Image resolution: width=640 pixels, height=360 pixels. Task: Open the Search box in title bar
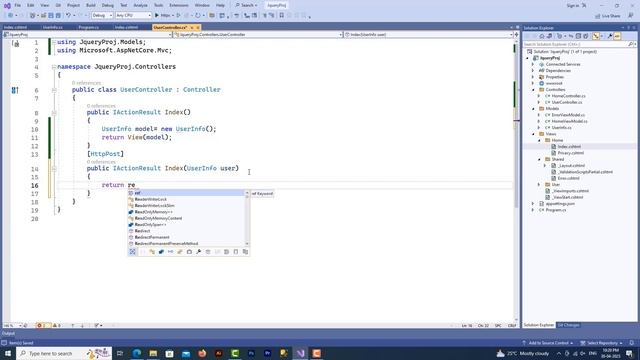(x=246, y=5)
